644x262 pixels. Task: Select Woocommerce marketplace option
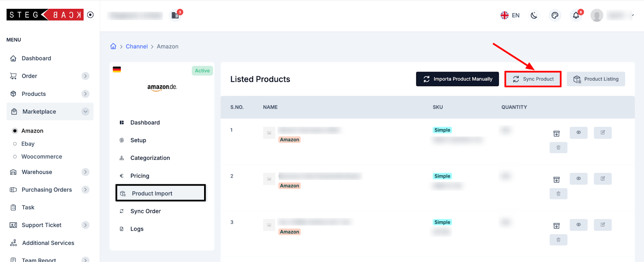click(42, 157)
